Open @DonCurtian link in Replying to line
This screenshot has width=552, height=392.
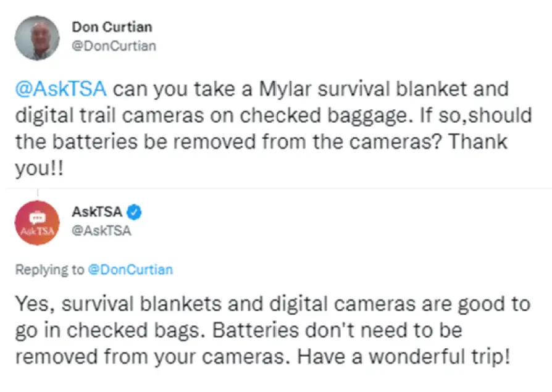[130, 269]
